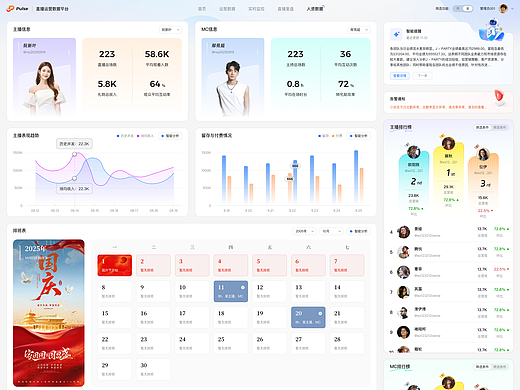Screen dimensions: 520x390
Task: Open the National Day 2025 poster thumbnail
Action: pos(49,313)
